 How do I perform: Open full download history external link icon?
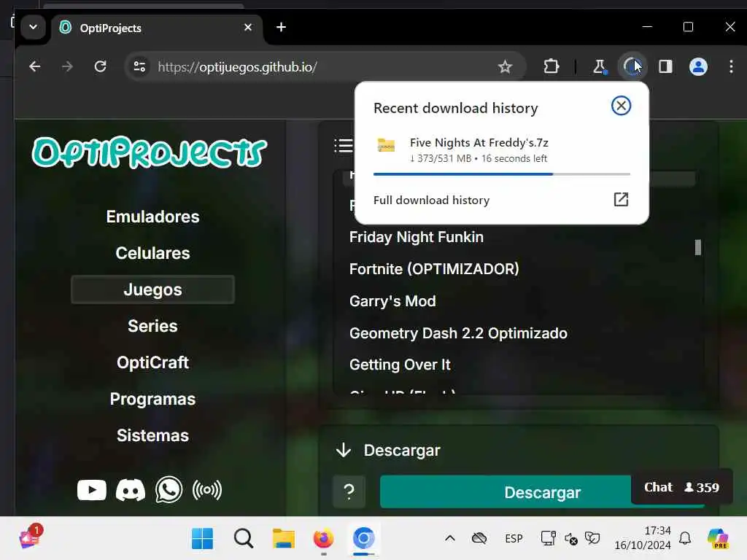coord(621,199)
